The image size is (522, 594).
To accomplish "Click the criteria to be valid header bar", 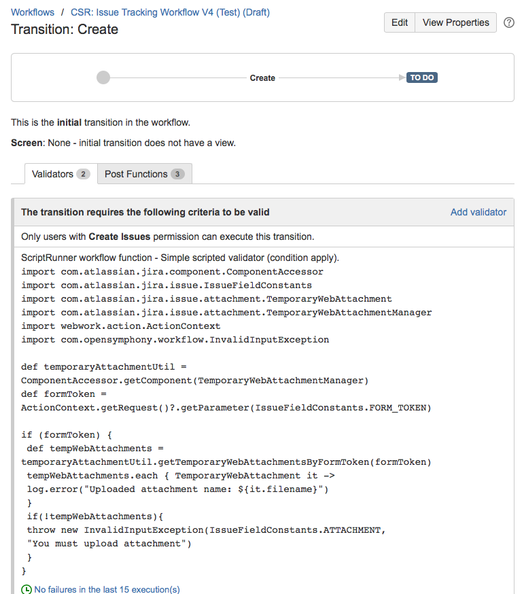I will point(264,212).
